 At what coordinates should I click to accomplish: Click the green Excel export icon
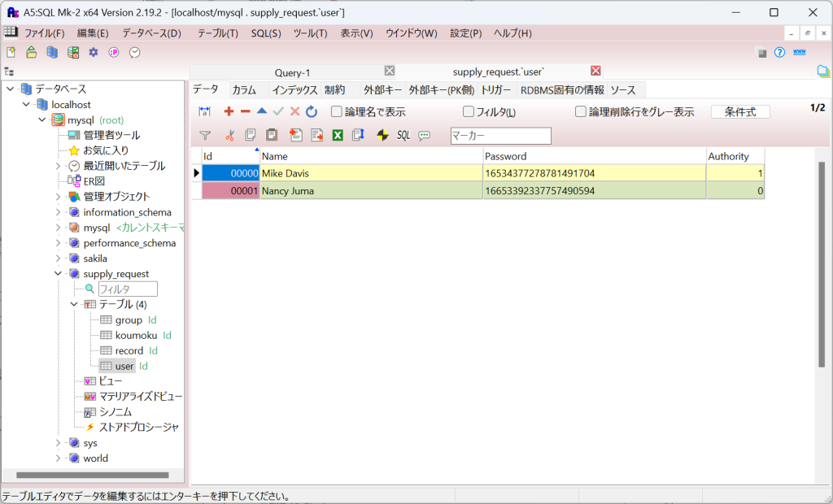pyautogui.click(x=338, y=135)
